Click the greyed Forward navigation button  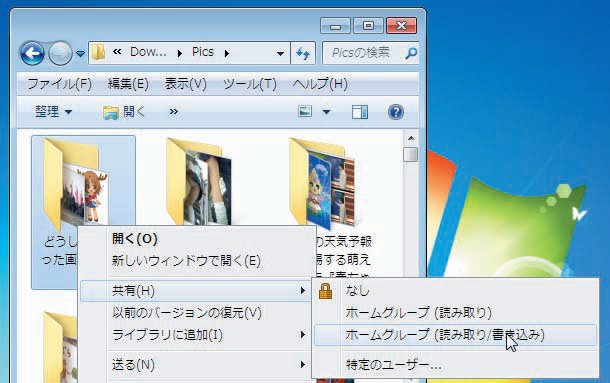click(x=60, y=53)
